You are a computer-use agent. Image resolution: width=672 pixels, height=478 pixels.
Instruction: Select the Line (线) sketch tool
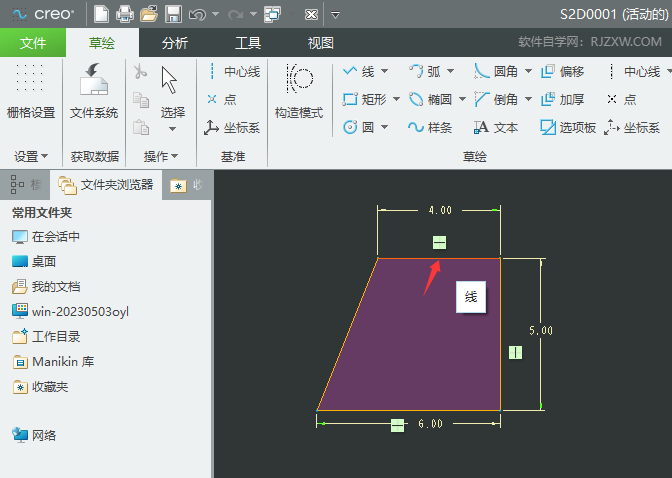click(x=359, y=72)
